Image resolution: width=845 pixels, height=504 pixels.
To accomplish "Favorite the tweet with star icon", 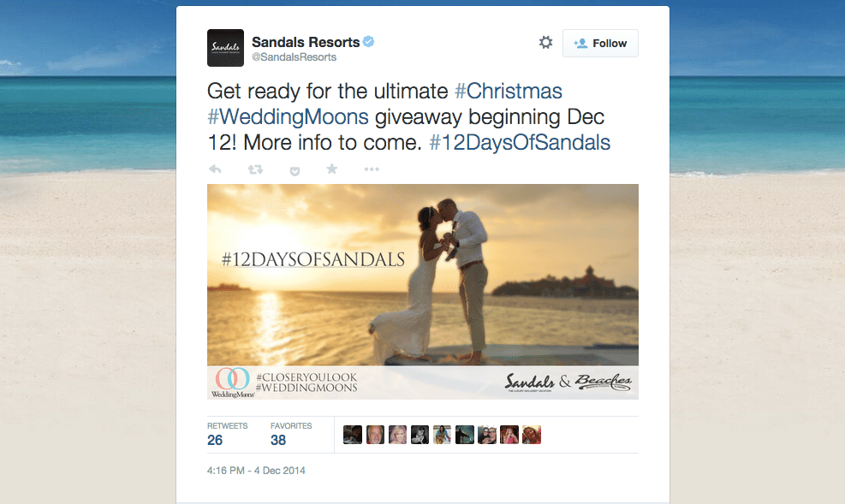I will (x=332, y=169).
